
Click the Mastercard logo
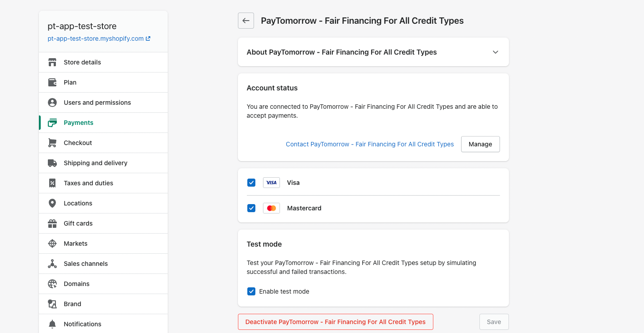pos(271,208)
